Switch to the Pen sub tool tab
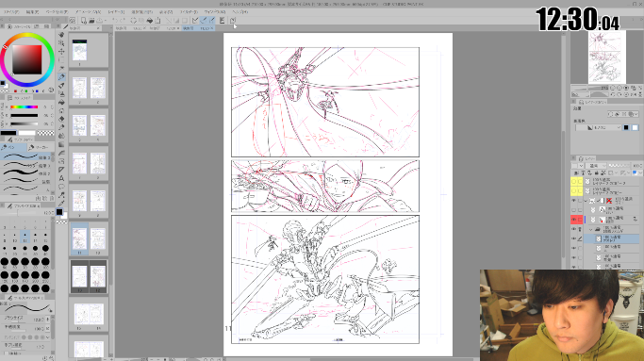 [13, 147]
